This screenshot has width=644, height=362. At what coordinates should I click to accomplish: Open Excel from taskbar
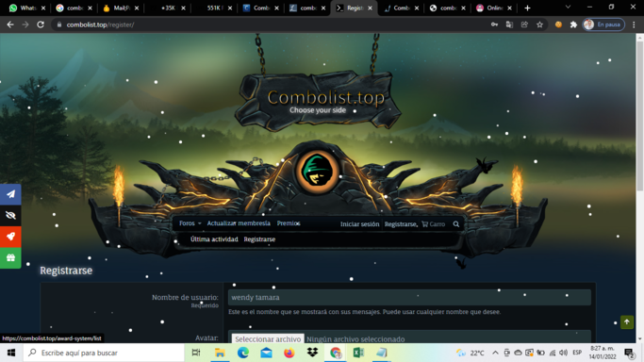click(358, 353)
